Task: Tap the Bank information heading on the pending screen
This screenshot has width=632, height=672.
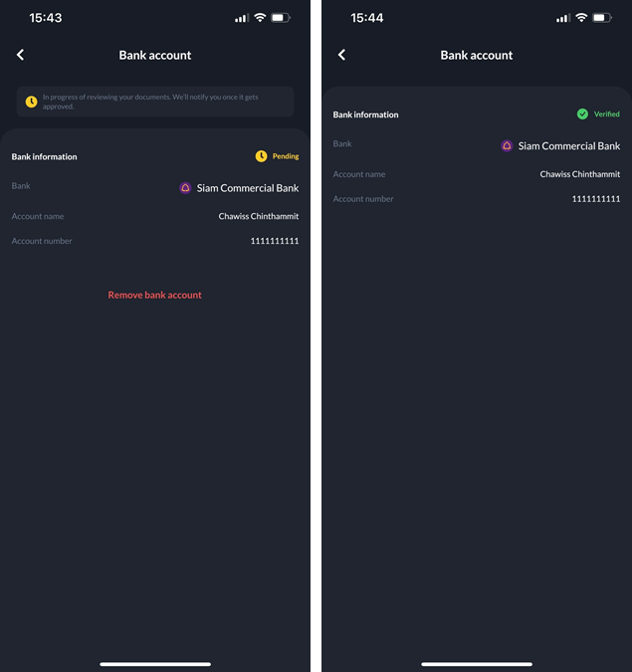Action: (44, 157)
